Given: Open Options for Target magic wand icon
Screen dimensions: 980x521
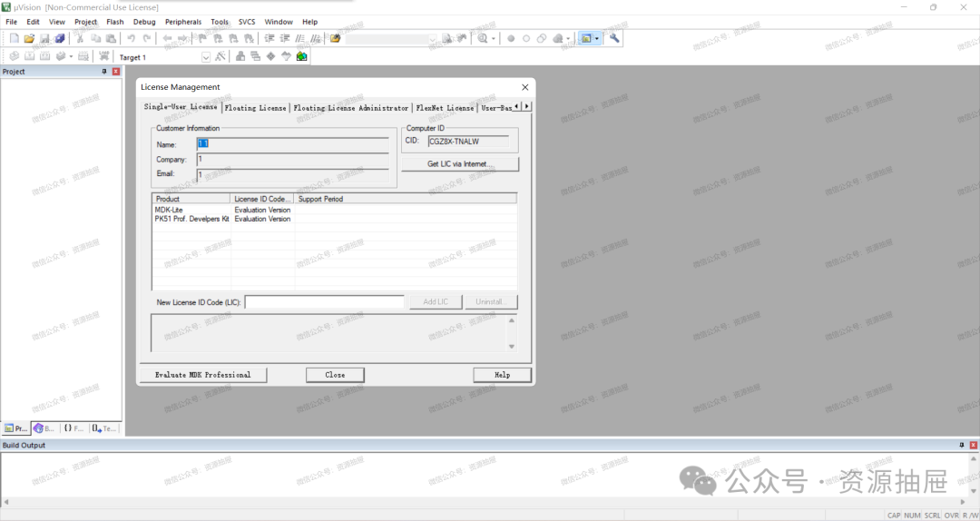Looking at the screenshot, I should click(220, 56).
